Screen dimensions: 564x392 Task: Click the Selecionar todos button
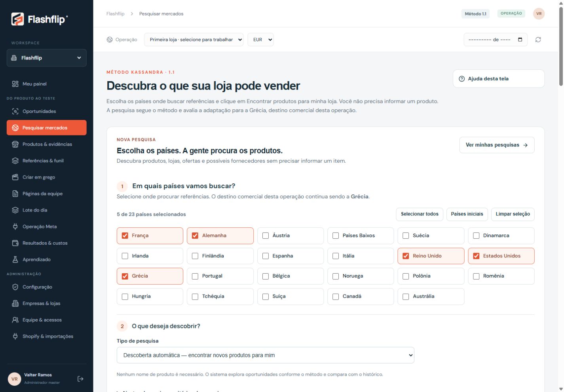(420, 214)
